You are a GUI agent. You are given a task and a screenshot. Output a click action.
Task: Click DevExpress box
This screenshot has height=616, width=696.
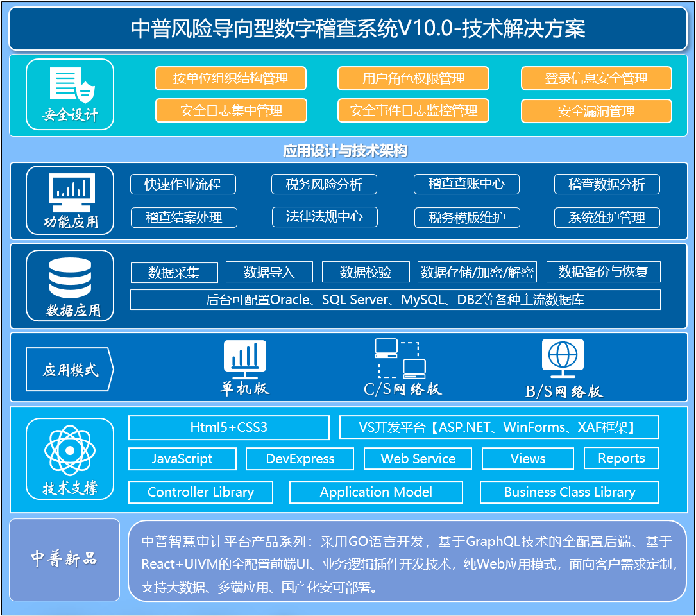(300, 459)
